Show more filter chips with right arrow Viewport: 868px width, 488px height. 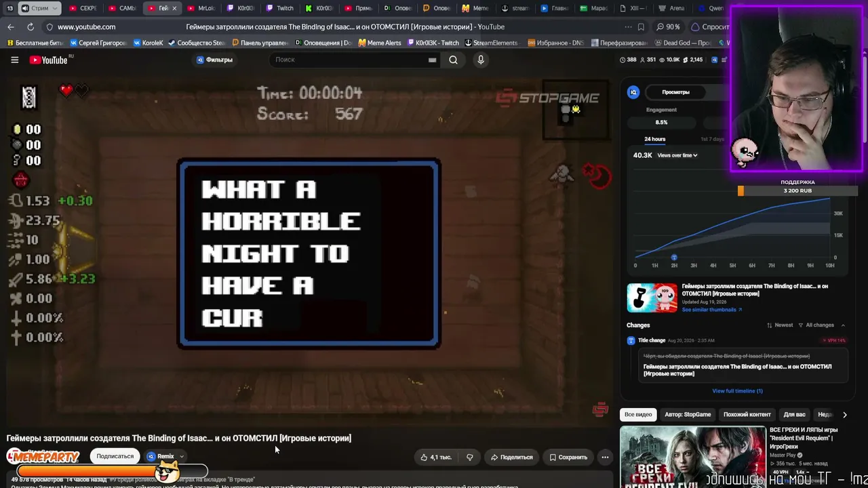844,414
